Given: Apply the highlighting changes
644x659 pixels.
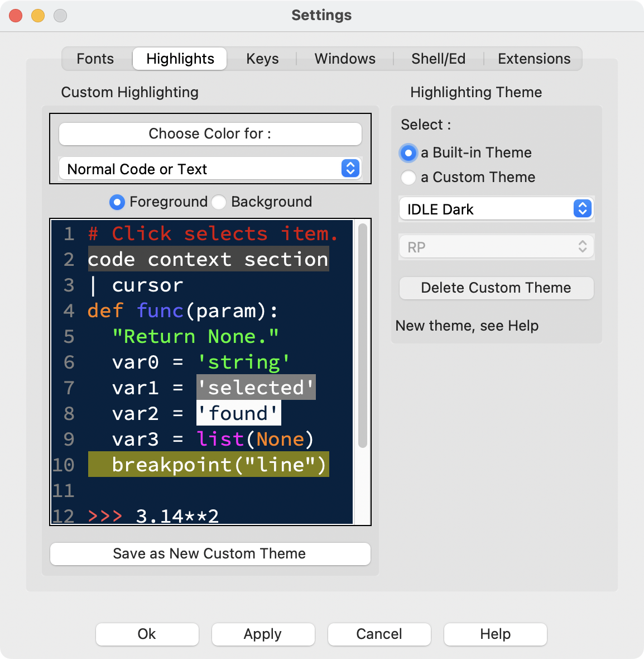Looking at the screenshot, I should click(263, 634).
